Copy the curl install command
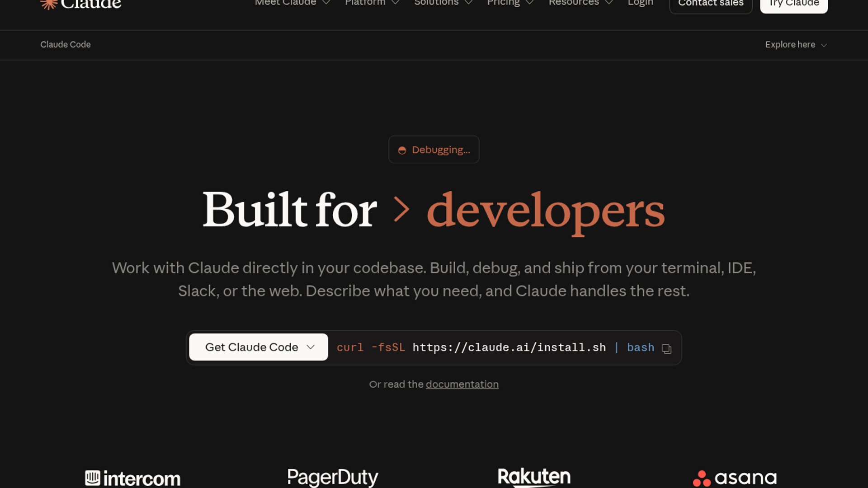Image resolution: width=868 pixels, height=488 pixels. click(x=666, y=348)
